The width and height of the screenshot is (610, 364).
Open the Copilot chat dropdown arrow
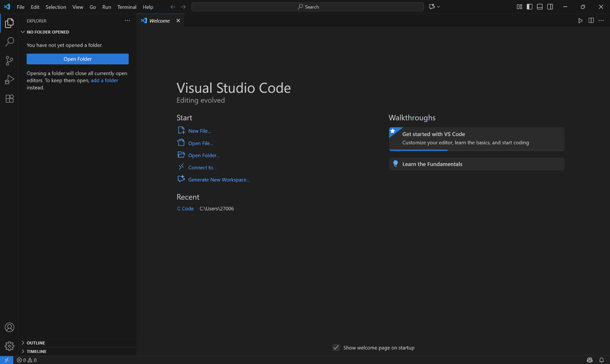(x=438, y=7)
